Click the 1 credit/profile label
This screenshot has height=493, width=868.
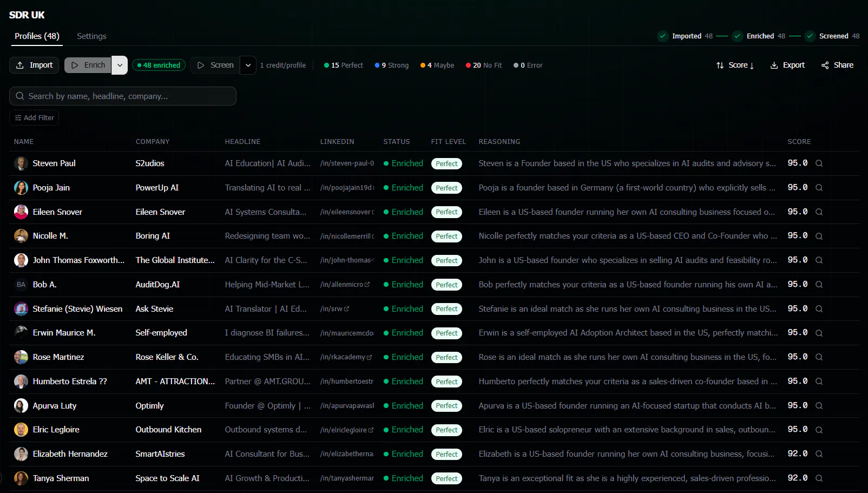tap(282, 65)
